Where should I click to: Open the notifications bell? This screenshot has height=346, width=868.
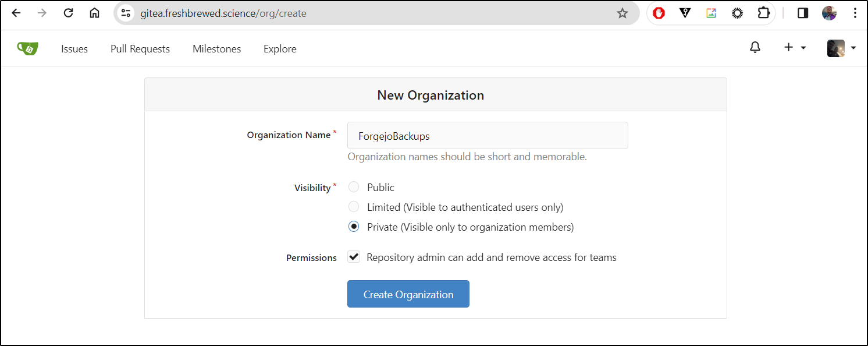[755, 48]
